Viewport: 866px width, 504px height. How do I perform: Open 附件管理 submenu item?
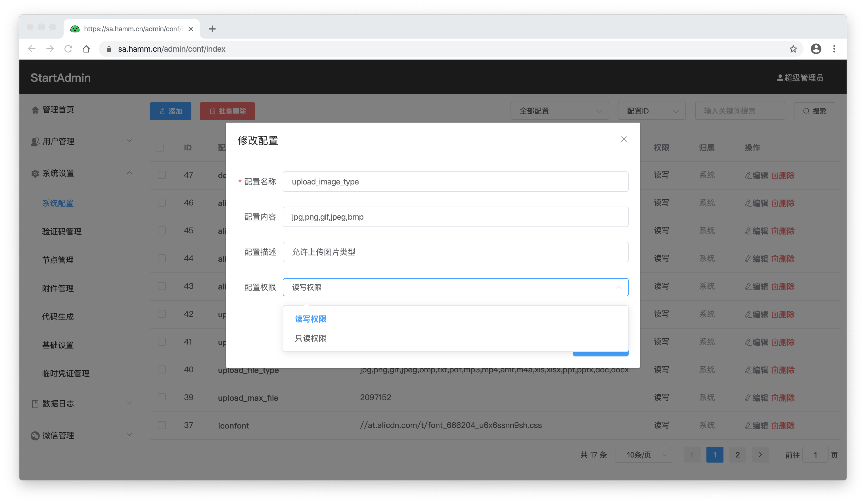[x=58, y=288]
